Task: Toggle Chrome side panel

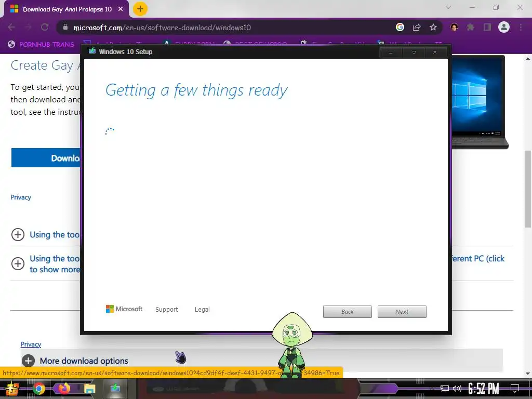Action: [487, 27]
